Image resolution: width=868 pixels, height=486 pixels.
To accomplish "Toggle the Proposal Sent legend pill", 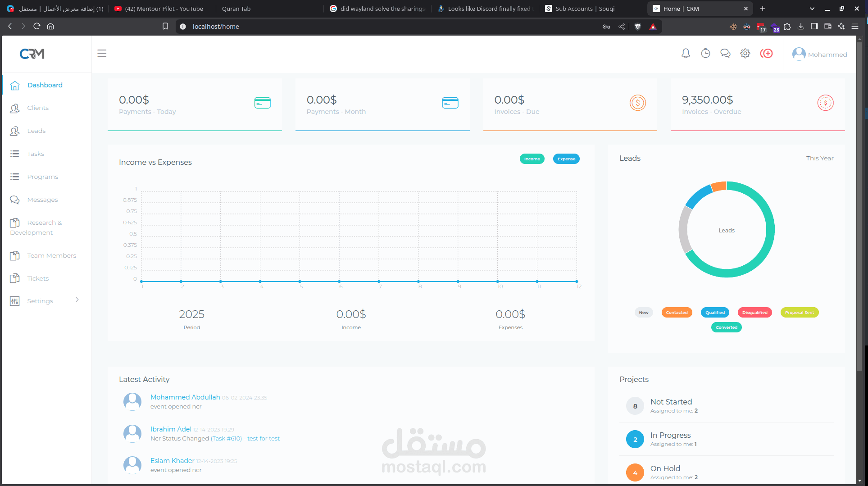I will click(x=799, y=313).
